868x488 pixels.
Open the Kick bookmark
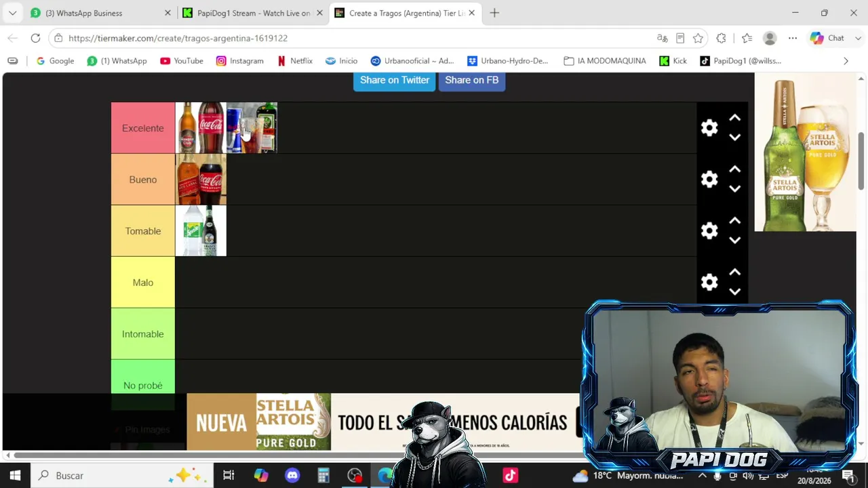point(673,61)
